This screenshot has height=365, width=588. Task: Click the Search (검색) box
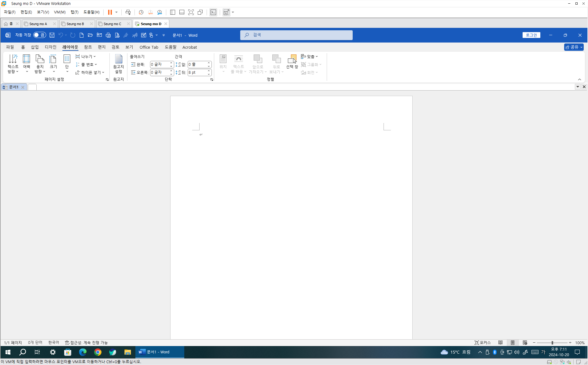296,35
